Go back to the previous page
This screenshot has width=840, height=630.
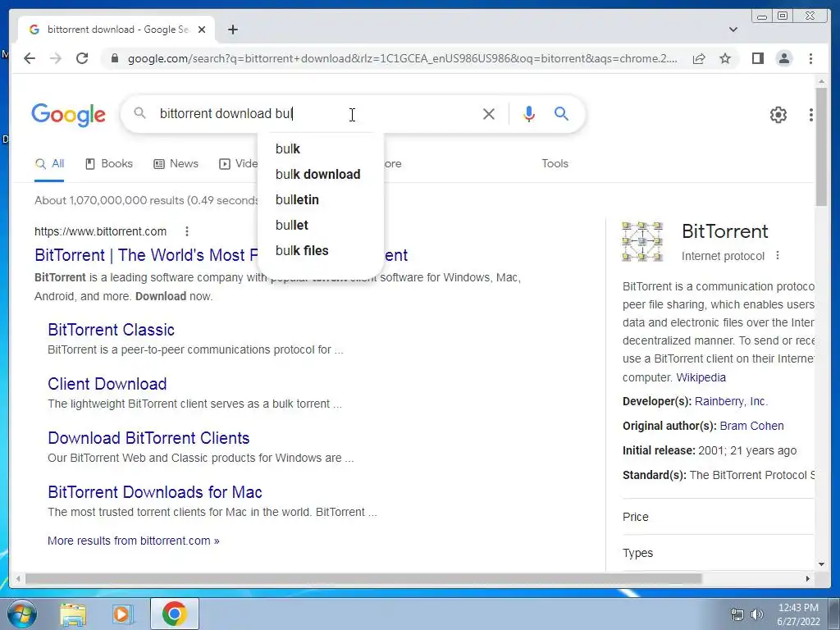30,58
